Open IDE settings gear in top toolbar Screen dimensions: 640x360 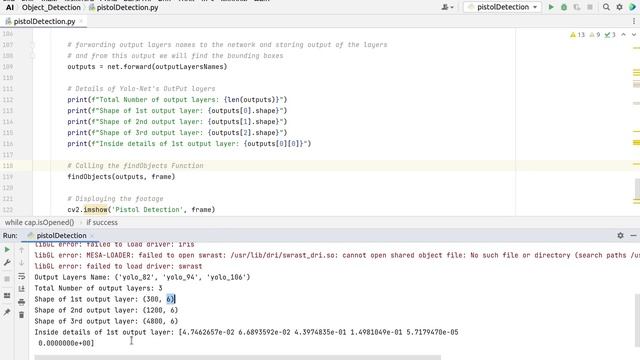[x=620, y=7]
